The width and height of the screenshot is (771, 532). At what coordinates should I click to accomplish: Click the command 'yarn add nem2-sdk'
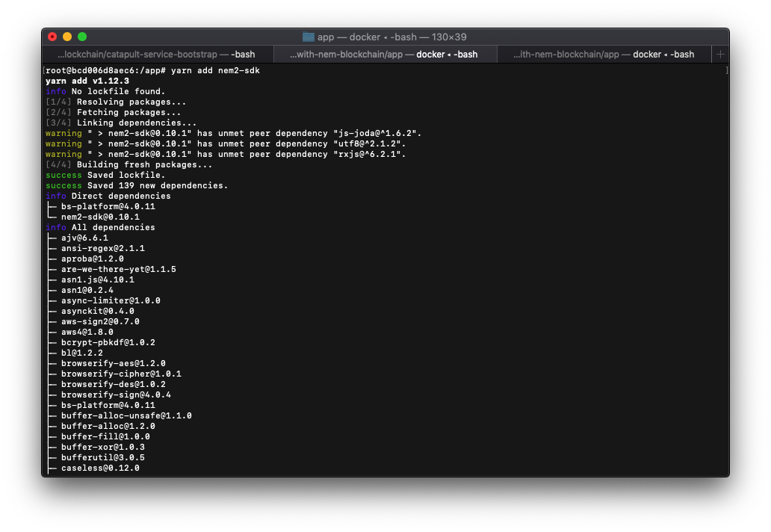pos(215,70)
